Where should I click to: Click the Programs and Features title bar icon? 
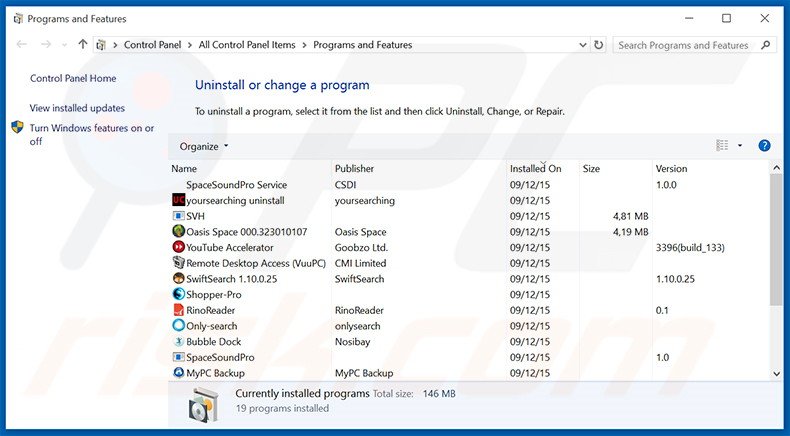coord(18,19)
